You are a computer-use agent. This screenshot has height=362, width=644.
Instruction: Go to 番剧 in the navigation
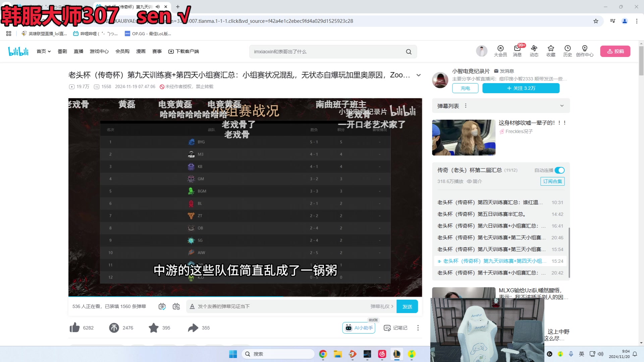(62, 51)
